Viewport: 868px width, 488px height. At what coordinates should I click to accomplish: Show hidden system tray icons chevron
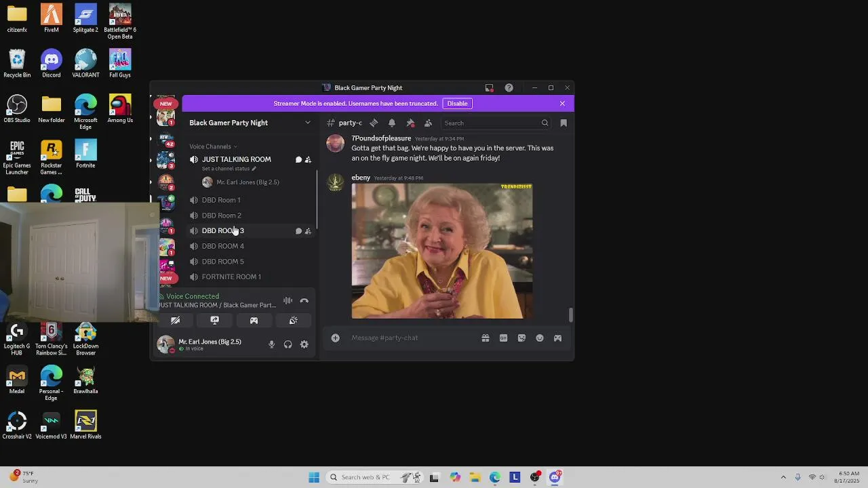[x=783, y=477]
